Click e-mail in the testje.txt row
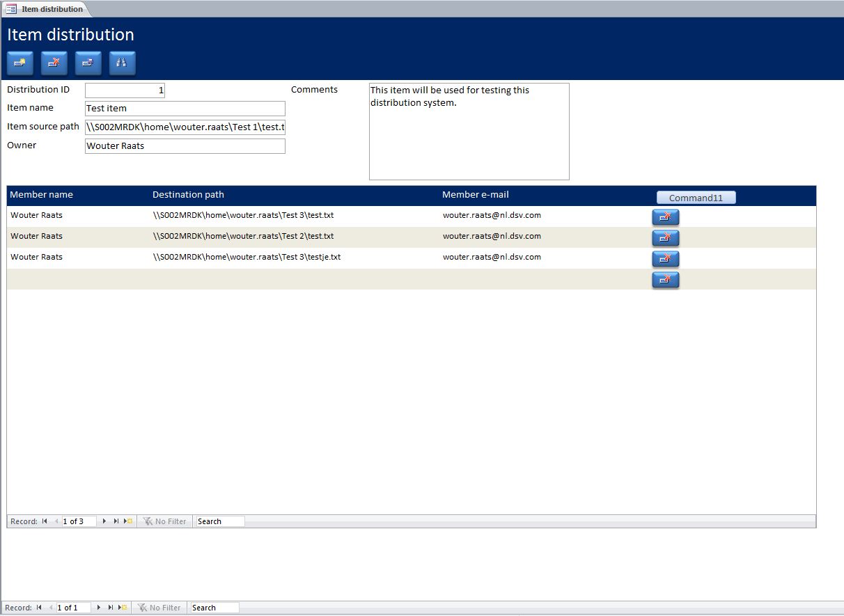Image resolution: width=844 pixels, height=616 pixels. (492, 257)
